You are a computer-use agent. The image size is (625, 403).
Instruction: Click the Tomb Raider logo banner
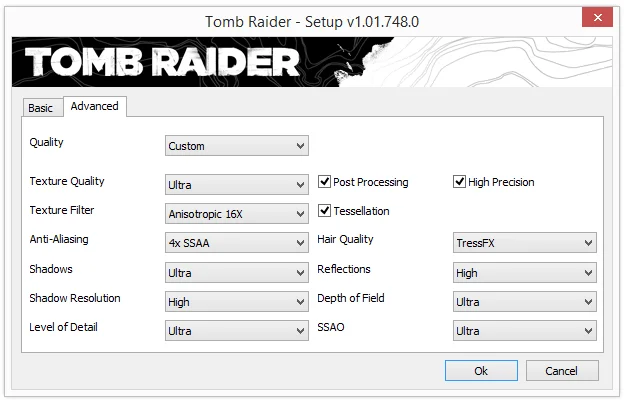pyautogui.click(x=312, y=62)
